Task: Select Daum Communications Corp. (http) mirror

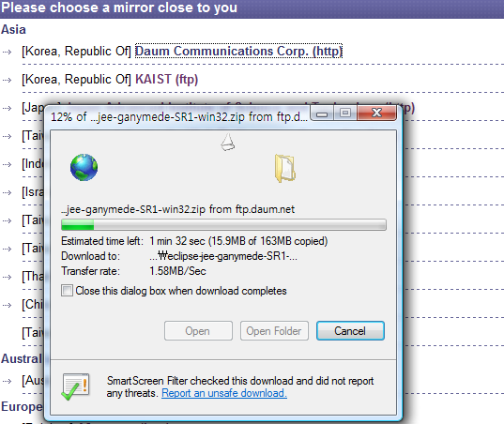Action: point(238,51)
